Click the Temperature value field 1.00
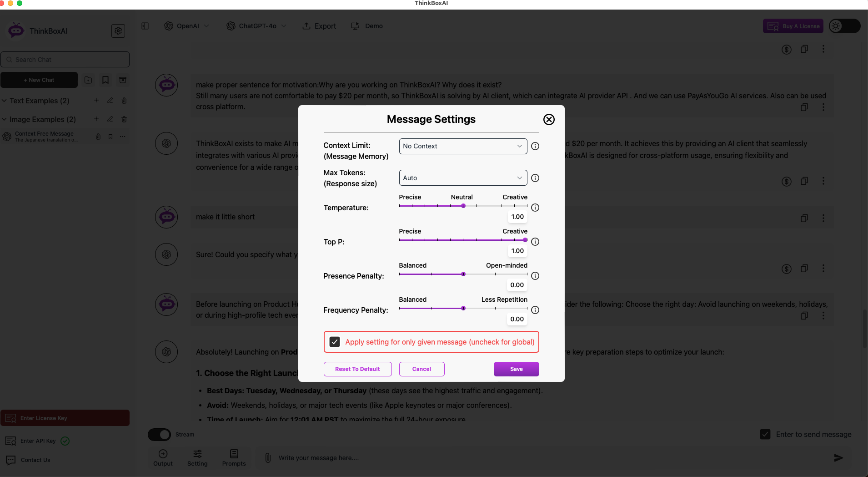868x477 pixels. pos(517,217)
